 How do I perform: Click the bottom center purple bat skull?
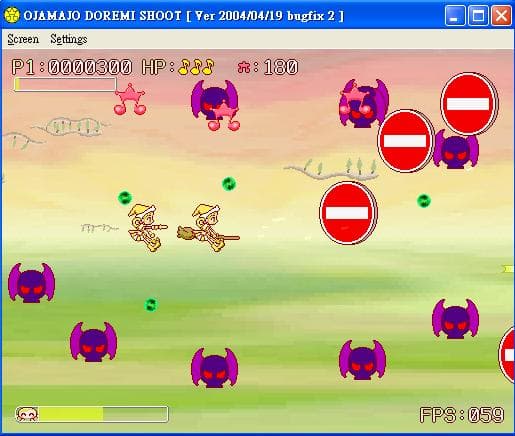pyautogui.click(x=215, y=368)
